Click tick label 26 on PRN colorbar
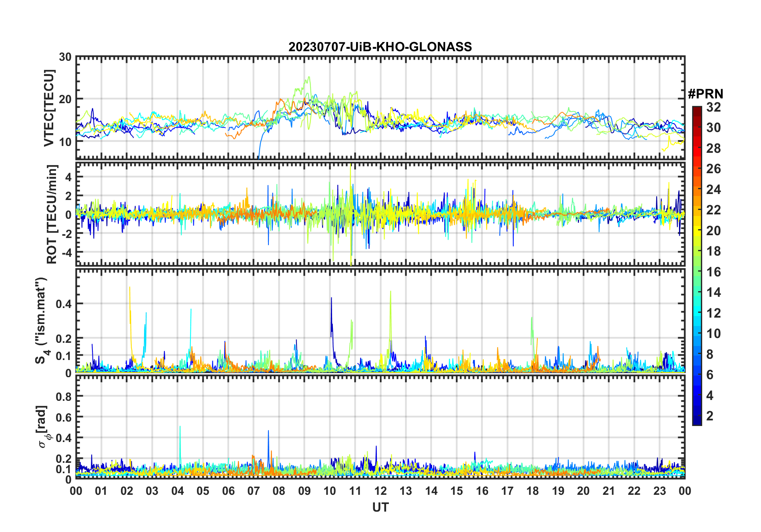 pyautogui.click(x=714, y=169)
